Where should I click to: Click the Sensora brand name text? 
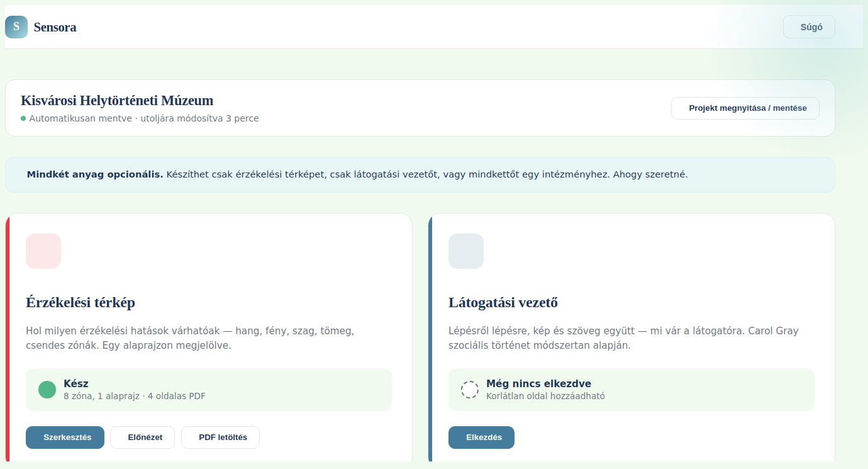coord(55,27)
